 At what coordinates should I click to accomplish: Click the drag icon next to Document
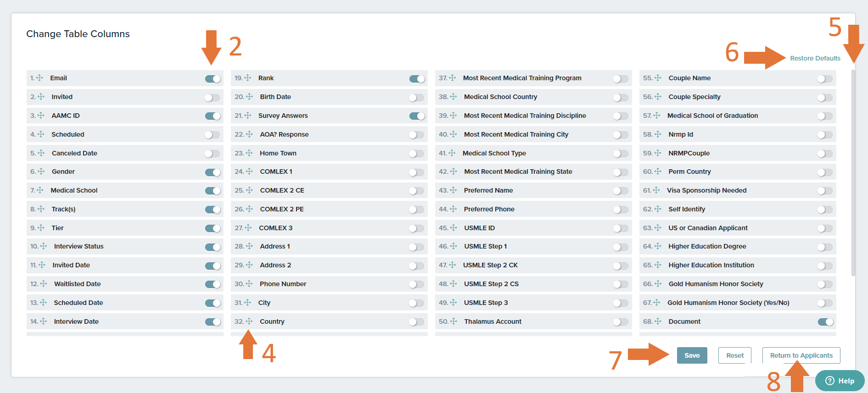(x=658, y=321)
